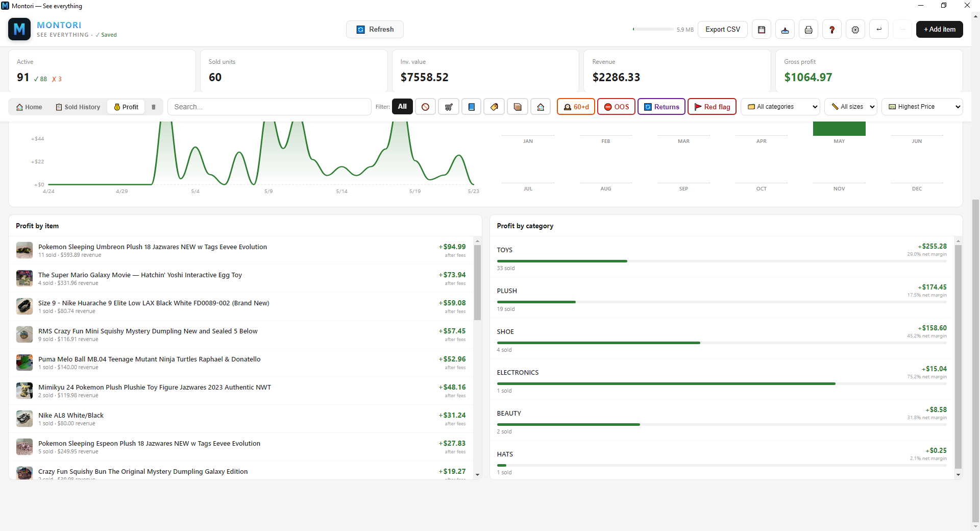Open the Highest Price sort dropdown
The width and height of the screenshot is (980, 531).
(x=922, y=107)
